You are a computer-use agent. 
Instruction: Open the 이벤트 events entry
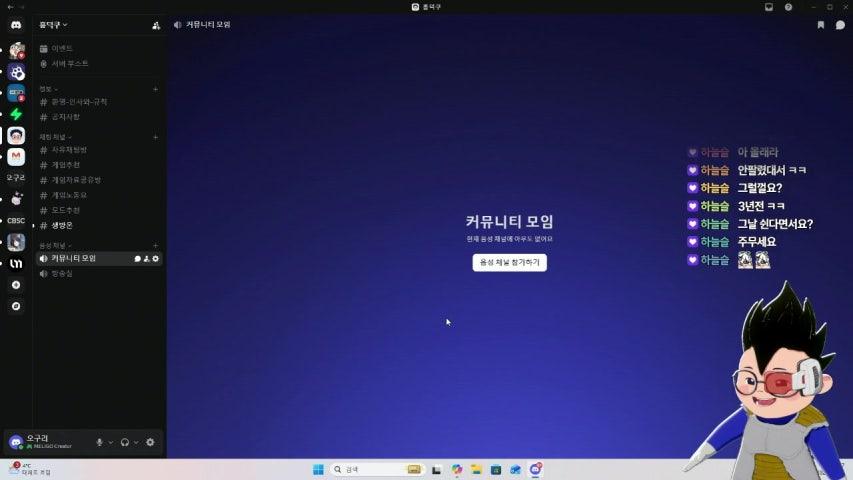99,49
